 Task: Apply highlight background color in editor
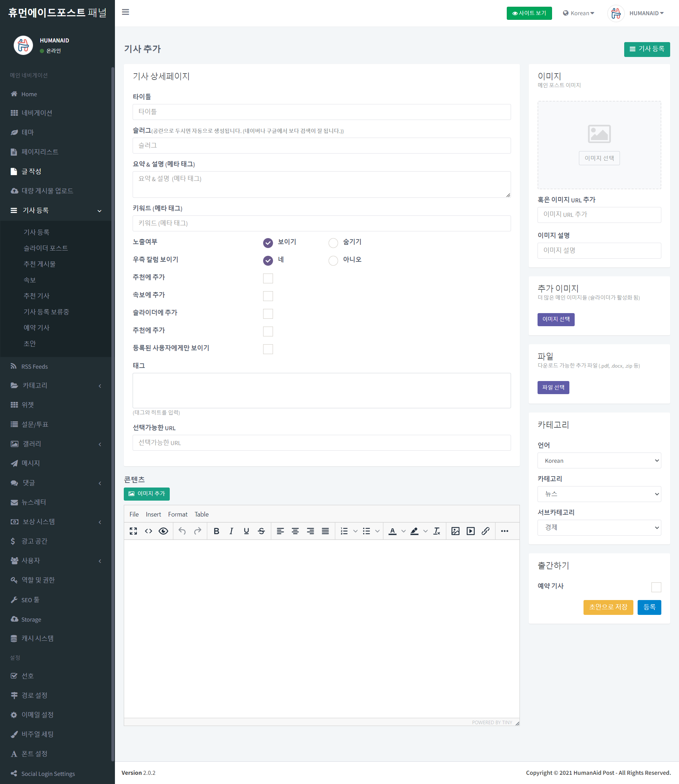(414, 531)
